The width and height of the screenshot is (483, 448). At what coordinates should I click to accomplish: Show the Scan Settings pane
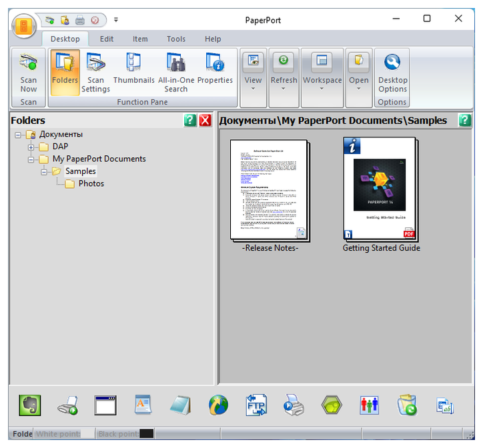click(95, 73)
